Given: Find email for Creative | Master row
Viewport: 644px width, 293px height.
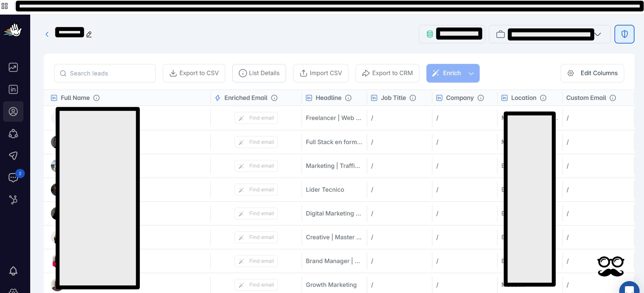Looking at the screenshot, I should 256,237.
